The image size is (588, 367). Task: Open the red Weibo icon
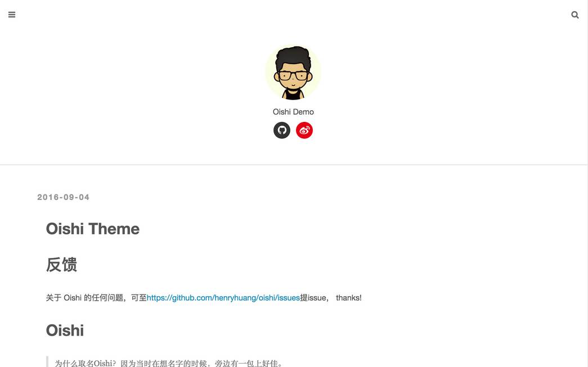304,130
